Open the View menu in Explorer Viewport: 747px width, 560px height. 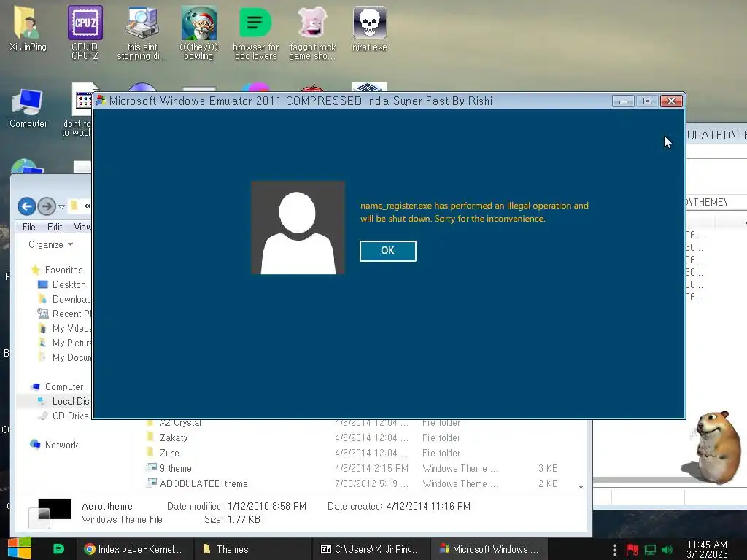pos(82,227)
